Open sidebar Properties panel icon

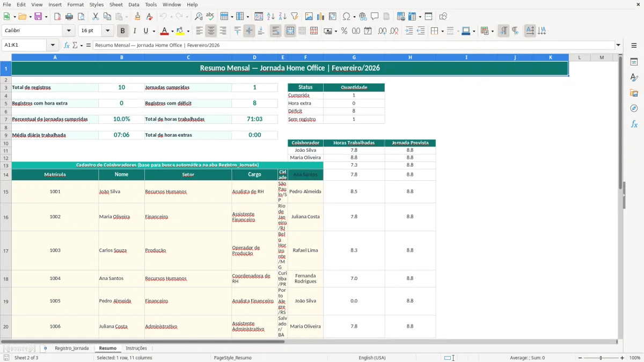(634, 62)
